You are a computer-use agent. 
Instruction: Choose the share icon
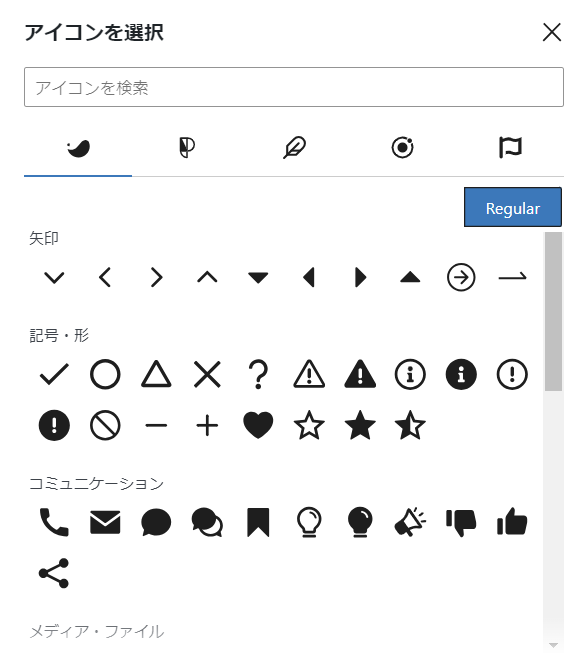click(x=54, y=573)
